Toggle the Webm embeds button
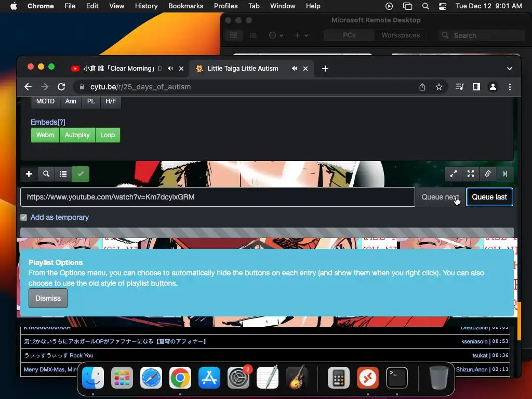This screenshot has height=399, width=532. [45, 135]
